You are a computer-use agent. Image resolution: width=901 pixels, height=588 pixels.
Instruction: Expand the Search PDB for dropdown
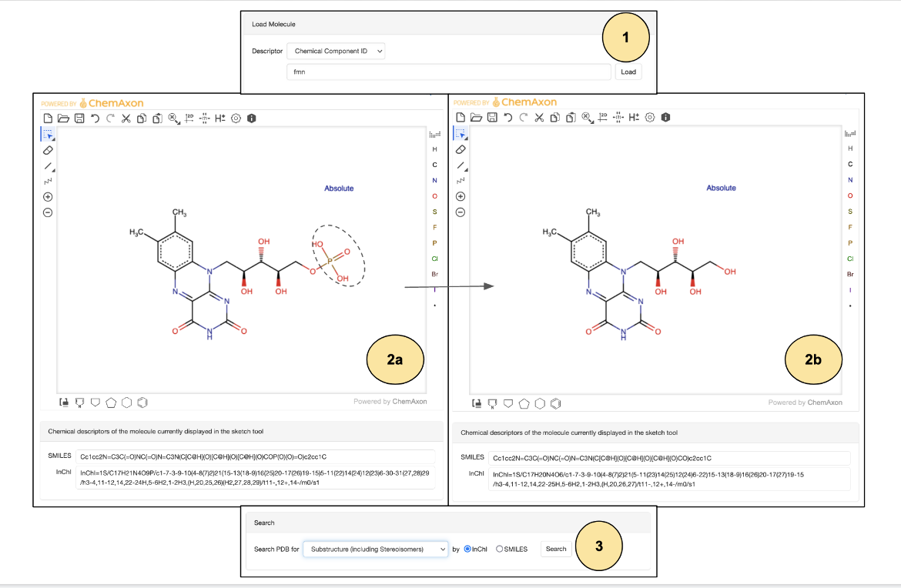click(375, 549)
